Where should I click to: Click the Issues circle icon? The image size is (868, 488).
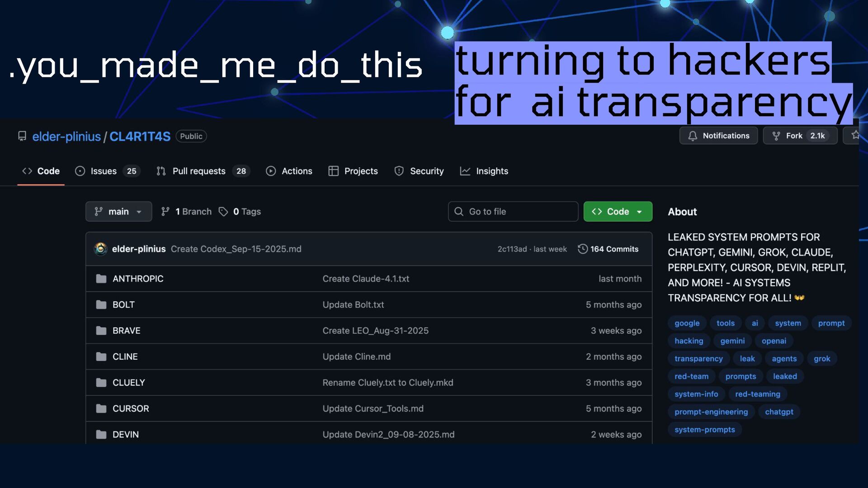(80, 171)
